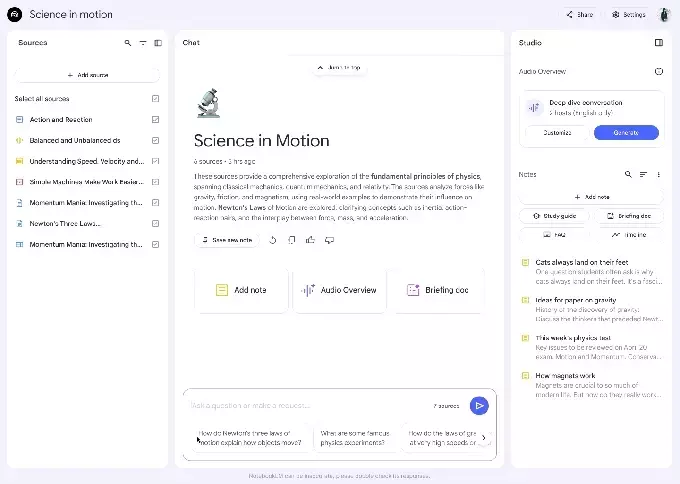This screenshot has width=680, height=484.
Task: Uncheck Newton's Three Laws checkbox
Action: (156, 223)
